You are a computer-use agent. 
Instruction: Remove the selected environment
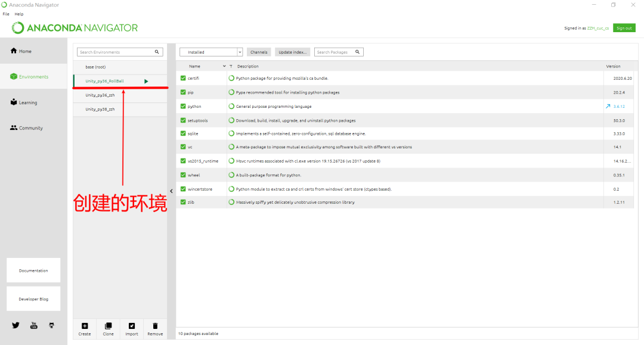155,329
